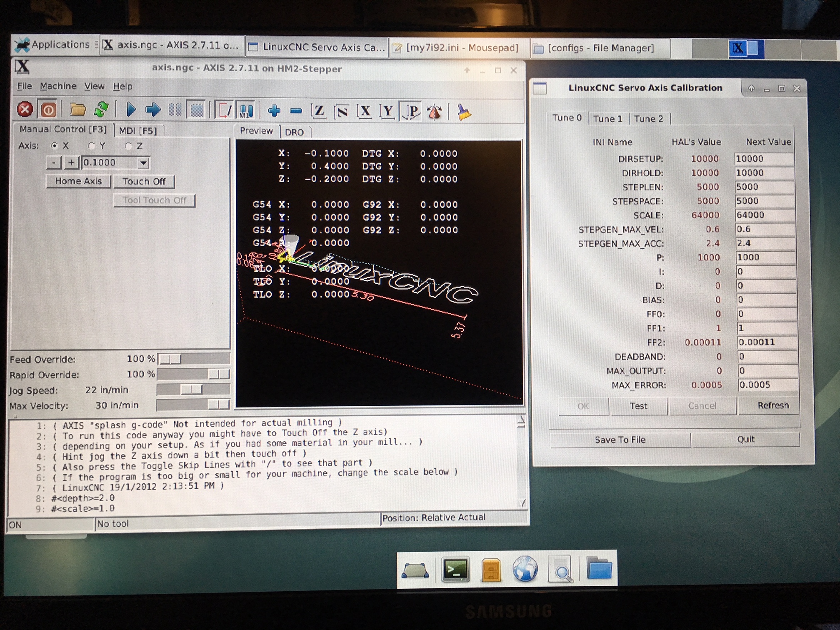The width and height of the screenshot is (840, 630).
Task: Open home folder icon in dock
Action: coord(599,568)
